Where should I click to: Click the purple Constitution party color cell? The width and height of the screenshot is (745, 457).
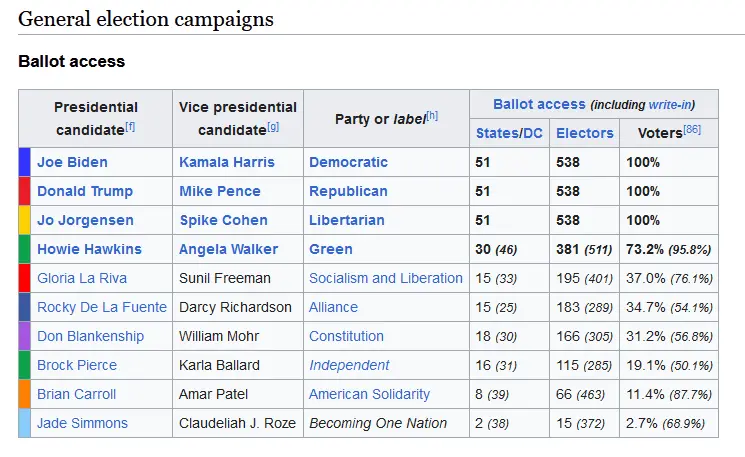click(x=25, y=336)
